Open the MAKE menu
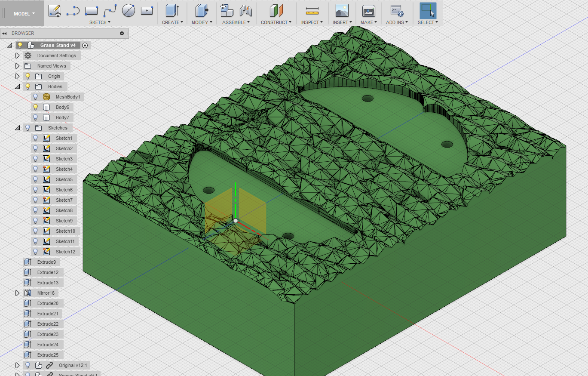588x376 pixels. point(369,22)
